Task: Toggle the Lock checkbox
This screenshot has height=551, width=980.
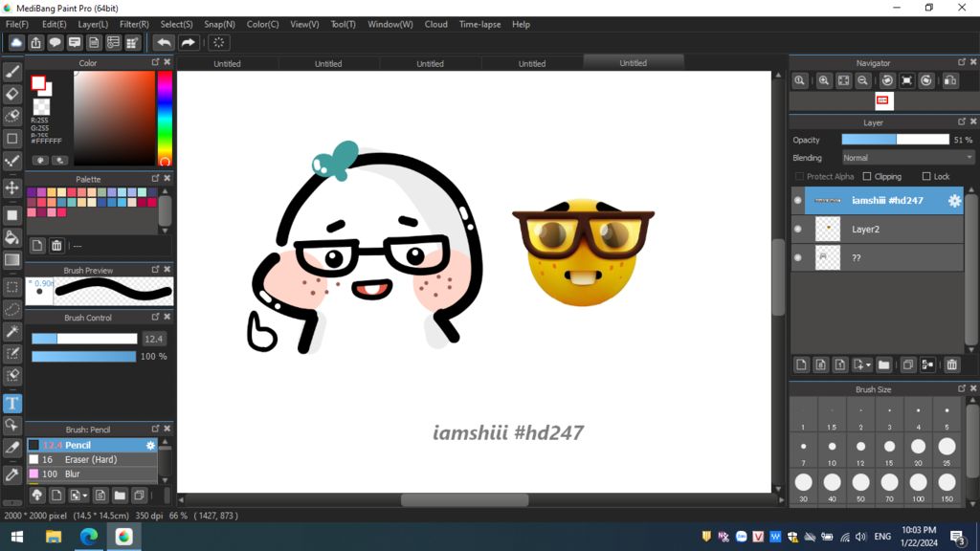Action: click(926, 177)
